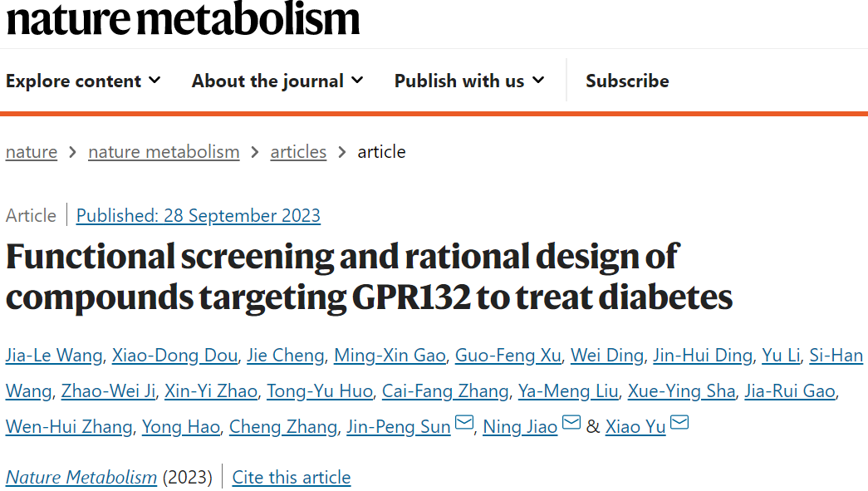Expand the Publish with us dropdown
The height and width of the screenshot is (491, 868).
(x=469, y=81)
